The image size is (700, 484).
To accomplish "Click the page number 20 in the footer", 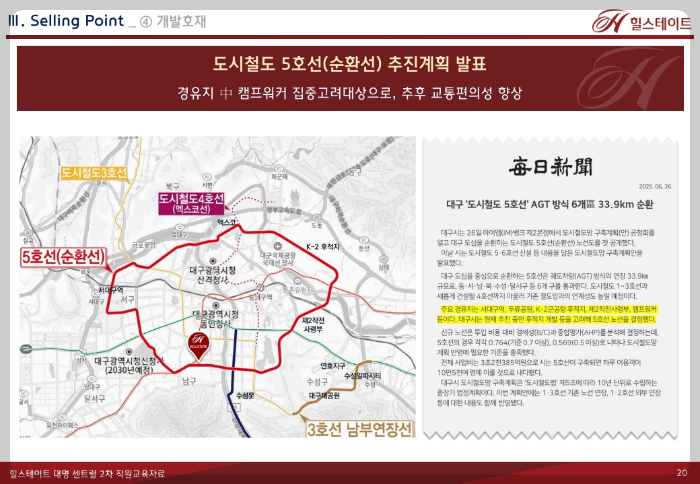I will click(x=682, y=473).
